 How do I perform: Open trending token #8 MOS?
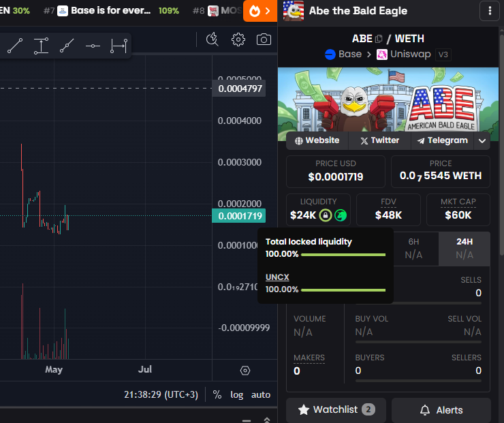(217, 11)
